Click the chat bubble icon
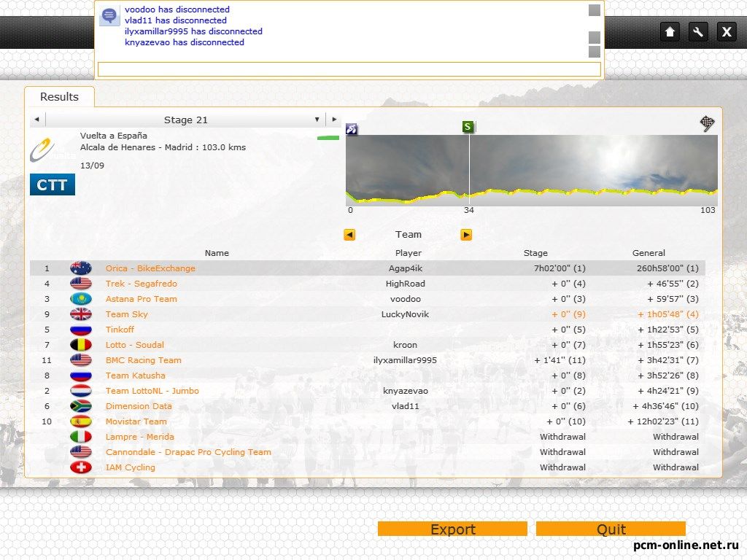The width and height of the screenshot is (747, 560). click(109, 16)
